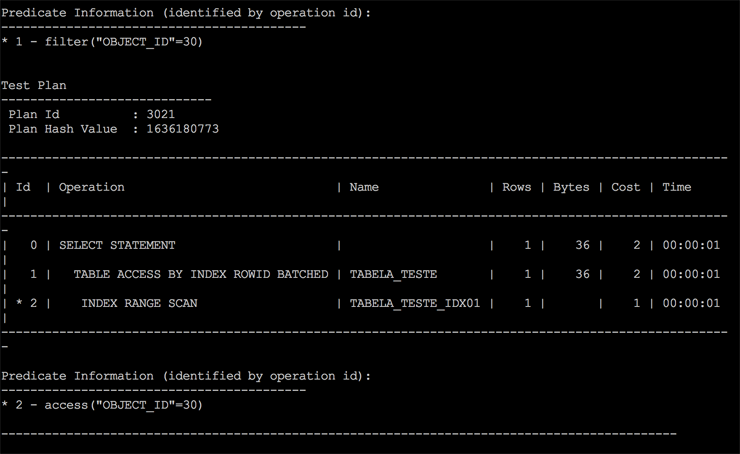Viewport: 740px width, 454px height.
Task: Select the Plan Id value 3021
Action: pos(160,115)
